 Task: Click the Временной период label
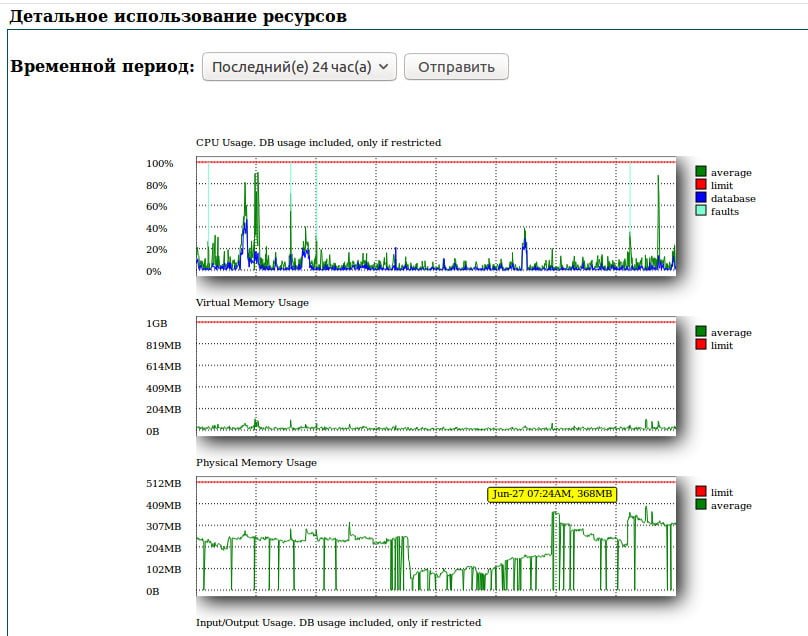103,66
